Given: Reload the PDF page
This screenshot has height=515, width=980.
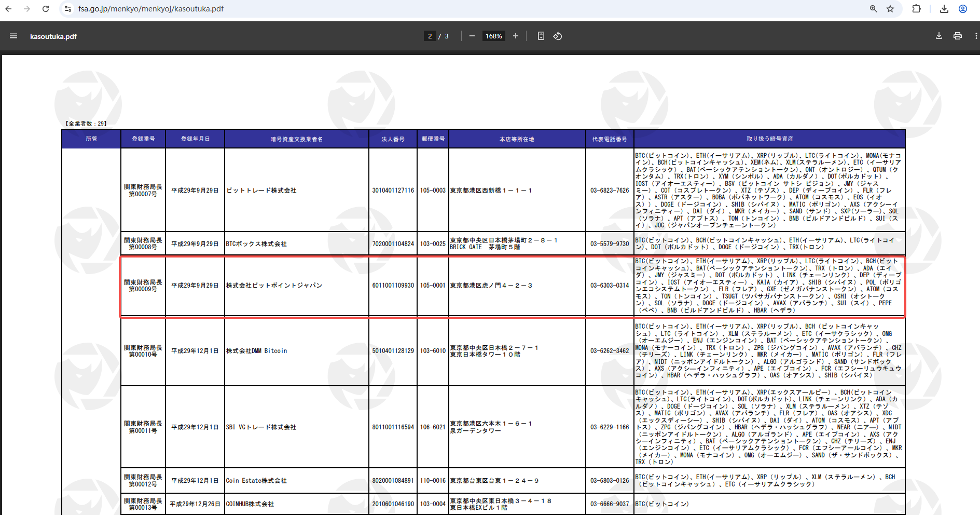Looking at the screenshot, I should pos(46,9).
